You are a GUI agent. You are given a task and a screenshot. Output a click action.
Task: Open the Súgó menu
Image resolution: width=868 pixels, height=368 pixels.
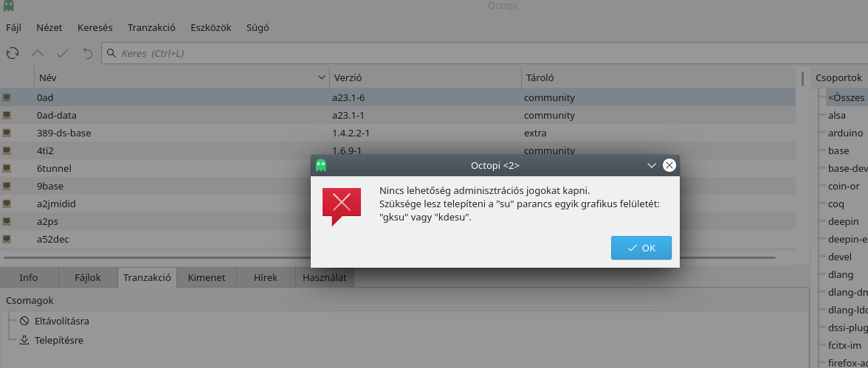[x=258, y=27]
